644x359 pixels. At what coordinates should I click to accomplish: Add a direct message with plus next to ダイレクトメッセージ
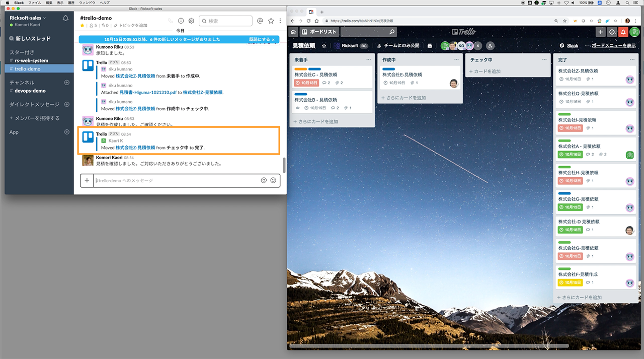[x=67, y=104]
